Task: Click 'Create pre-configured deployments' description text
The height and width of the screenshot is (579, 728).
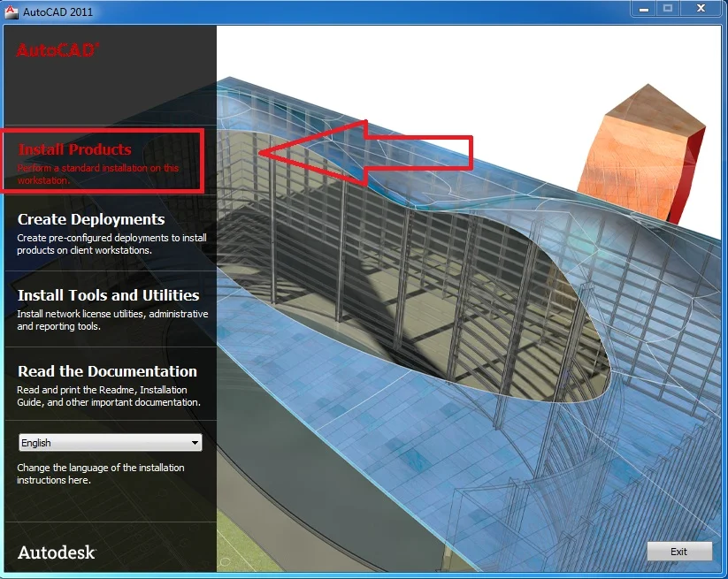Action: (111, 244)
